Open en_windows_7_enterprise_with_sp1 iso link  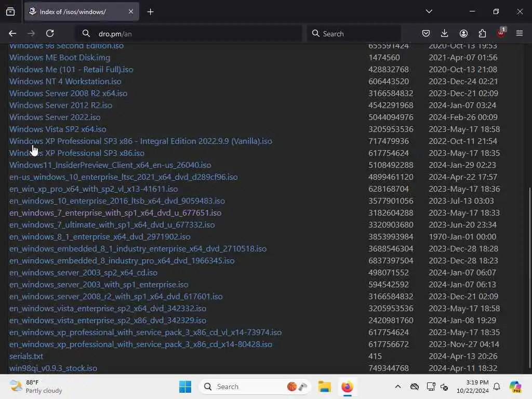115,212
